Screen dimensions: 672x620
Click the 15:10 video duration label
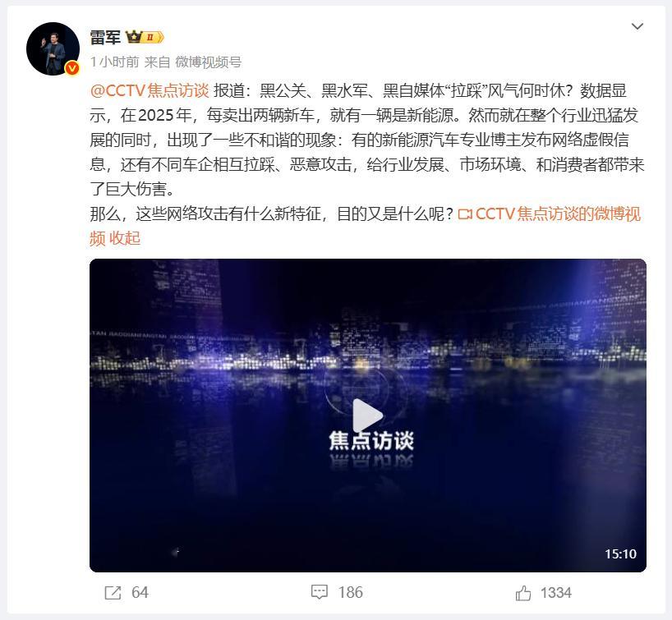point(620,554)
